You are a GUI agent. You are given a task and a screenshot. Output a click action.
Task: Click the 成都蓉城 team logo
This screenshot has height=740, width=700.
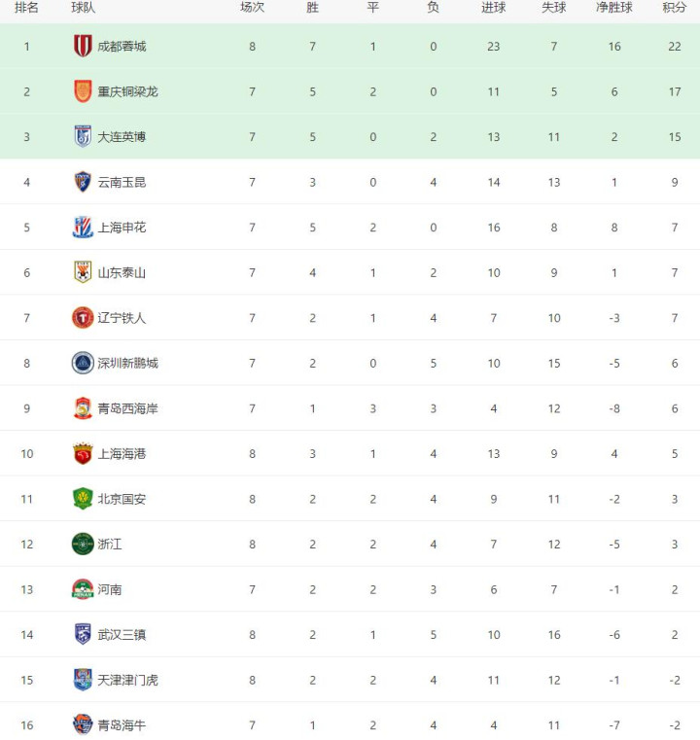point(83,46)
